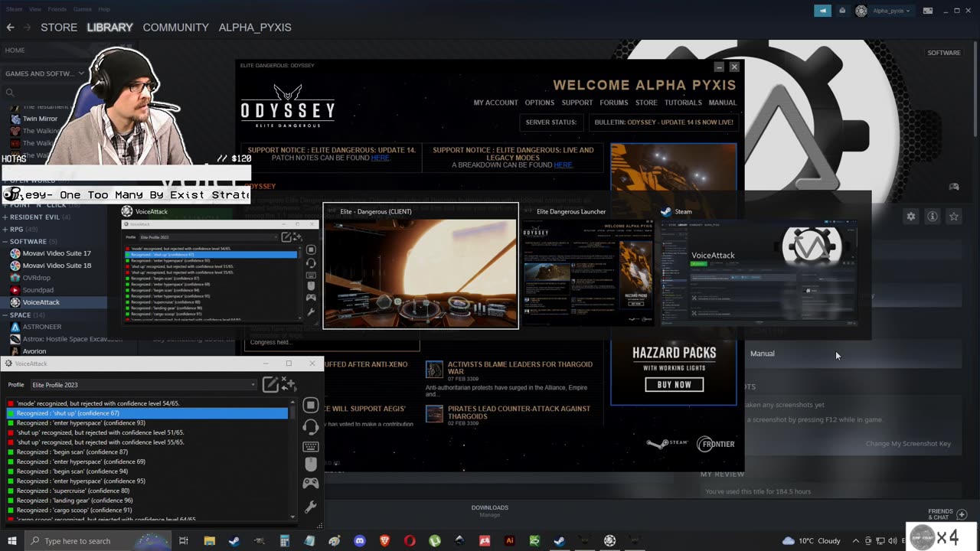The width and height of the screenshot is (980, 551).
Task: Select log row 'cargo scoop' (confidence 91)
Action: (x=147, y=510)
